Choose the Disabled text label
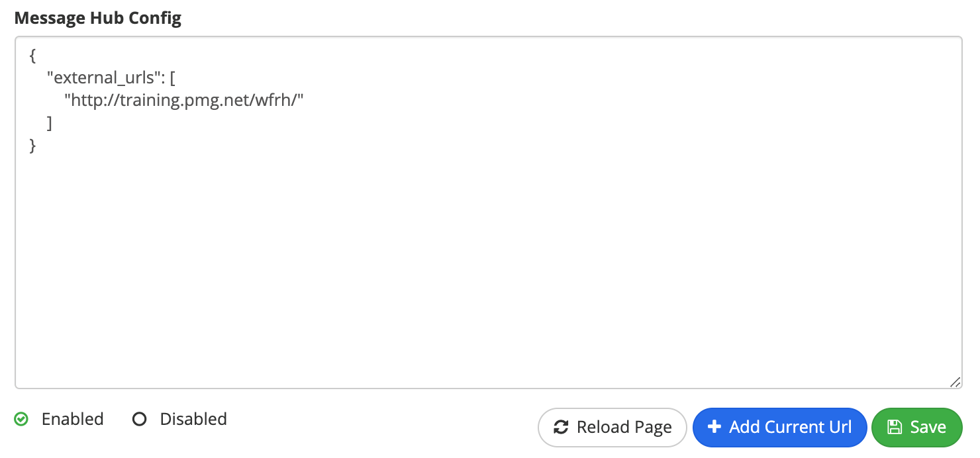Viewport: 980px width, 458px height. click(193, 419)
